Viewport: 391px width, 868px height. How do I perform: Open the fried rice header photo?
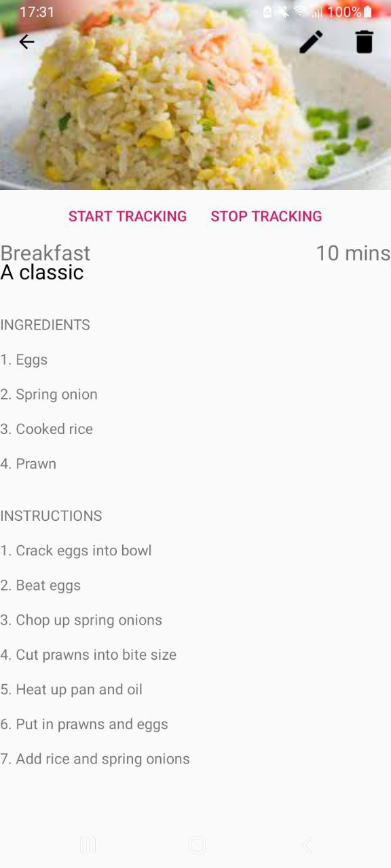195,95
